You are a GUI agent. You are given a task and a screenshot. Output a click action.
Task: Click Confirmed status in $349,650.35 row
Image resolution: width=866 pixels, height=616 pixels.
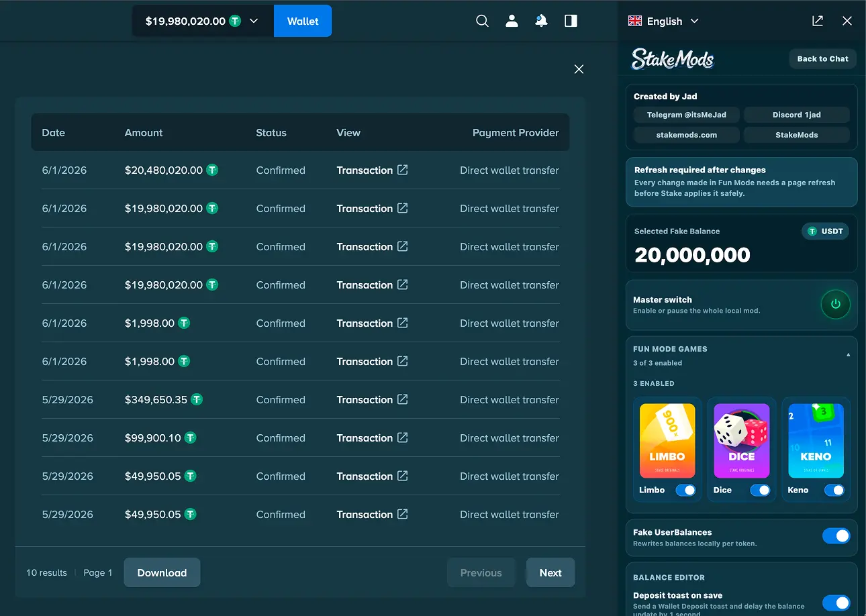pyautogui.click(x=281, y=399)
